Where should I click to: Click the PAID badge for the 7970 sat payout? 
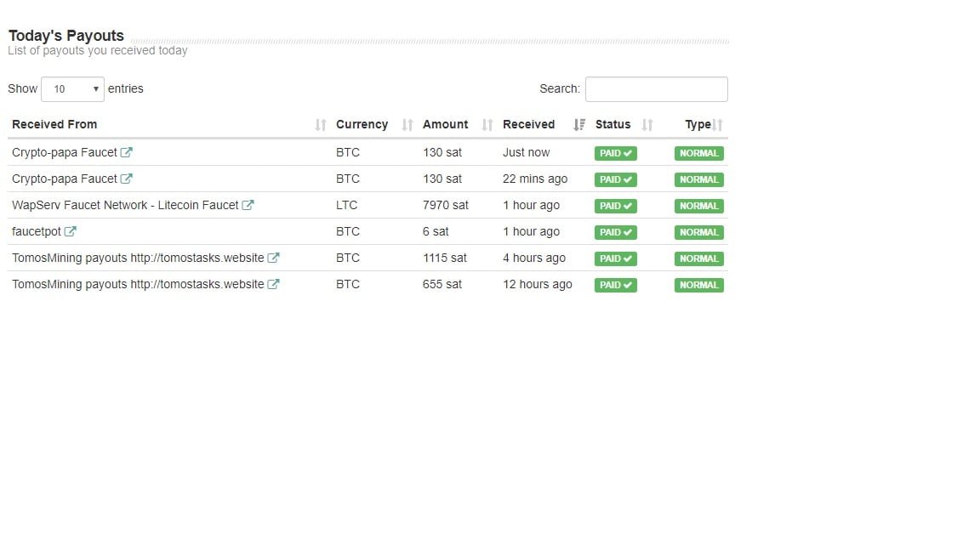coord(615,206)
